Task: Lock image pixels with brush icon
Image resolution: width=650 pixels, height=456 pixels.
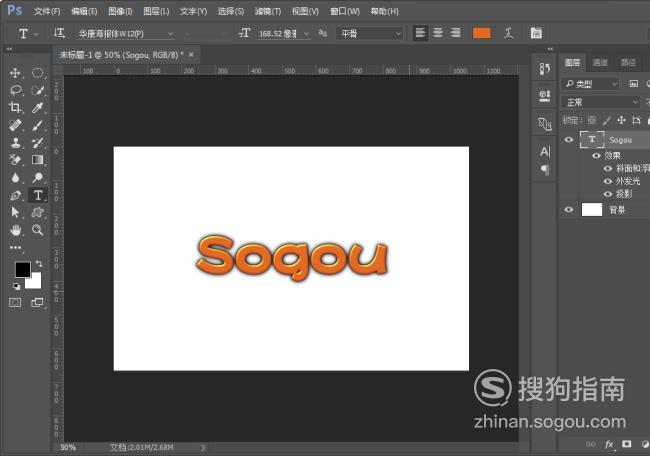Action: tap(606, 120)
